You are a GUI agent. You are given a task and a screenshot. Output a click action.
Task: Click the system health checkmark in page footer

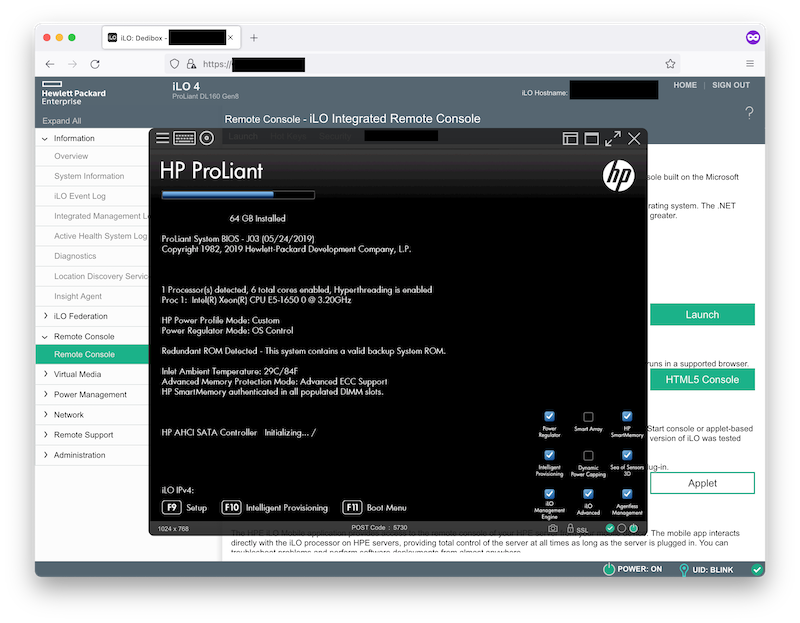(x=757, y=569)
